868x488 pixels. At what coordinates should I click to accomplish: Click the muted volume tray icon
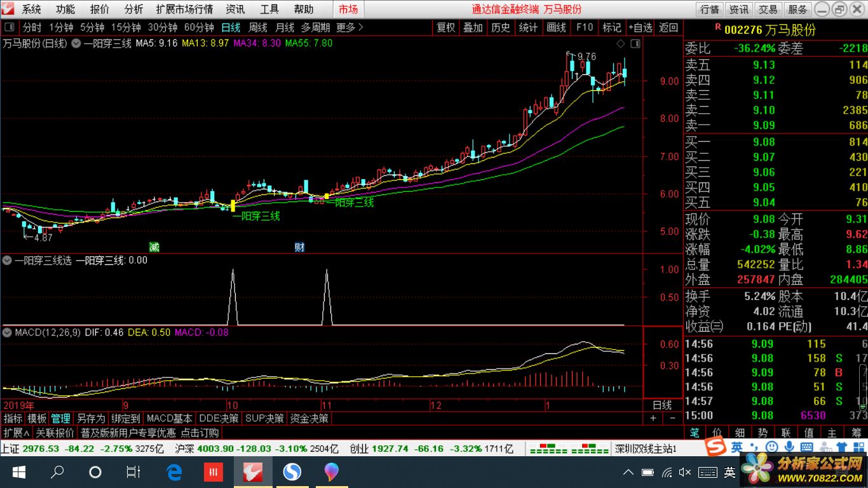685,472
